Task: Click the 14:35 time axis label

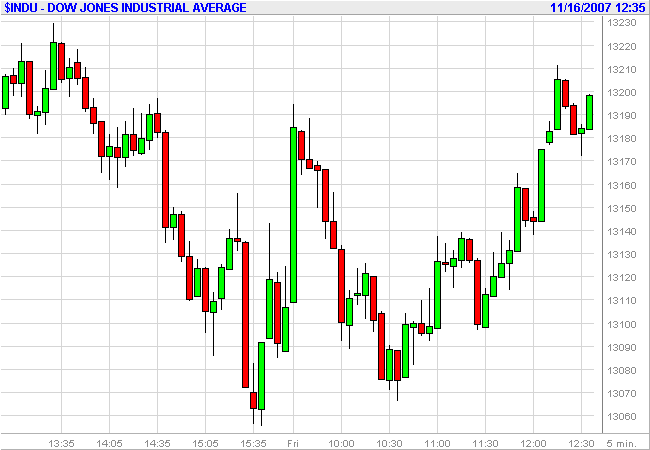Action: click(158, 444)
